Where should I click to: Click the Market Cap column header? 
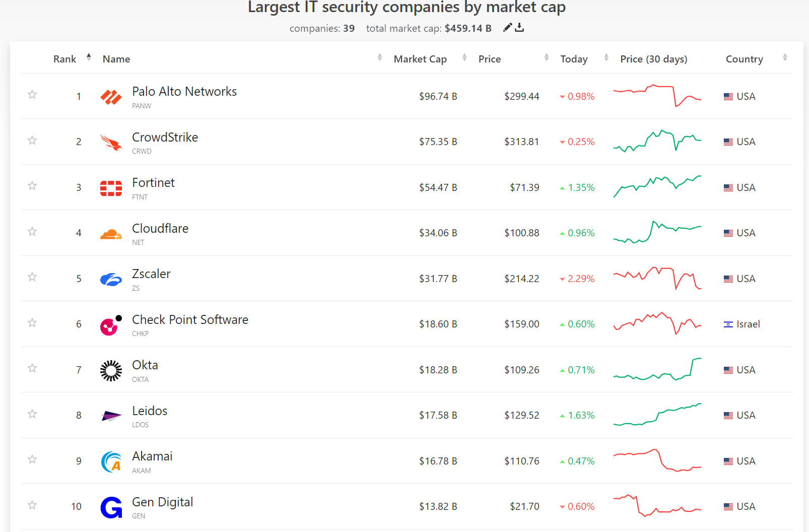[420, 59]
